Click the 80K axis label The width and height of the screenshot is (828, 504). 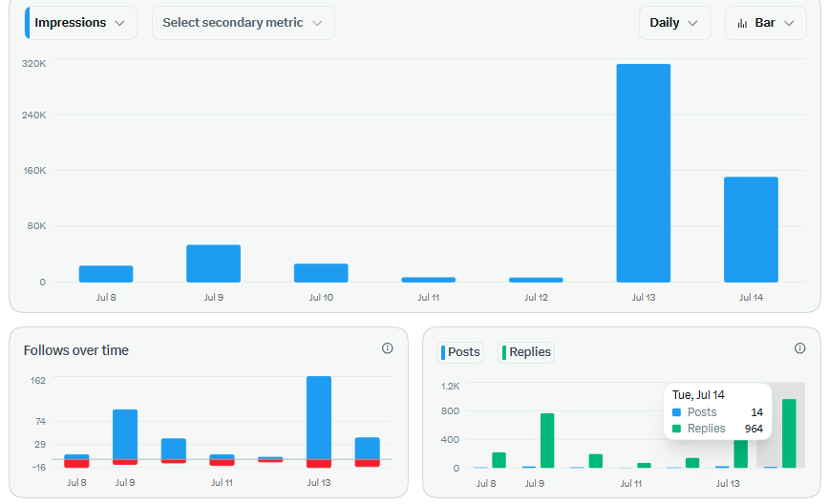click(x=36, y=226)
